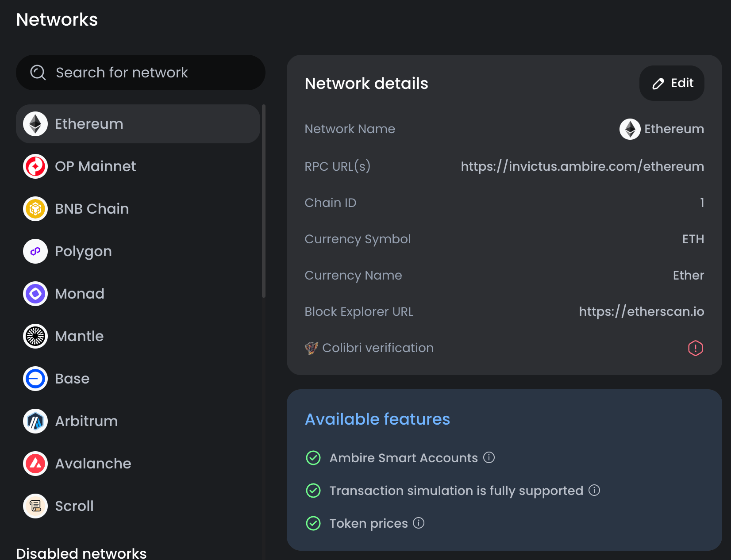Click the Ethereum logo in Network Name row
The height and width of the screenshot is (560, 731).
click(630, 129)
